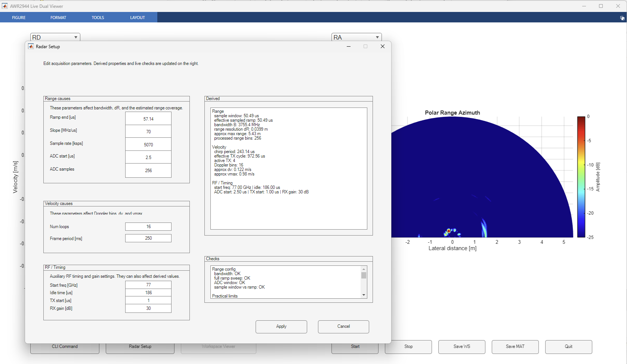Viewport: 627px width, 364px height.
Task: Minimize the Radar Setup dialog
Action: pyautogui.click(x=349, y=46)
